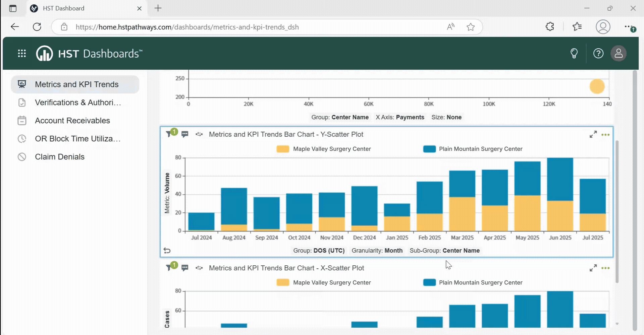Image resolution: width=644 pixels, height=335 pixels.
Task: Go back with browser back arrow
Action: [x=15, y=27]
